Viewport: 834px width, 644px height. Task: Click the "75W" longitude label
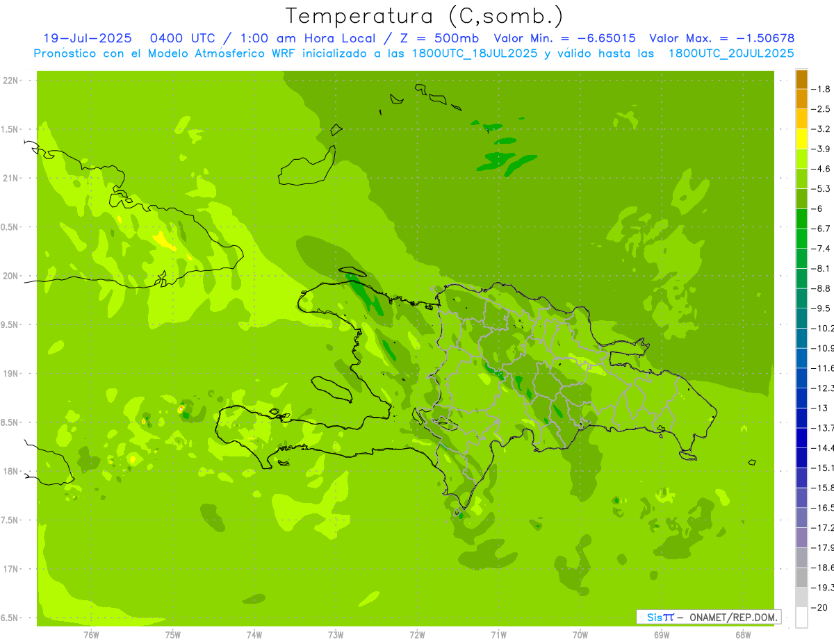[173, 635]
